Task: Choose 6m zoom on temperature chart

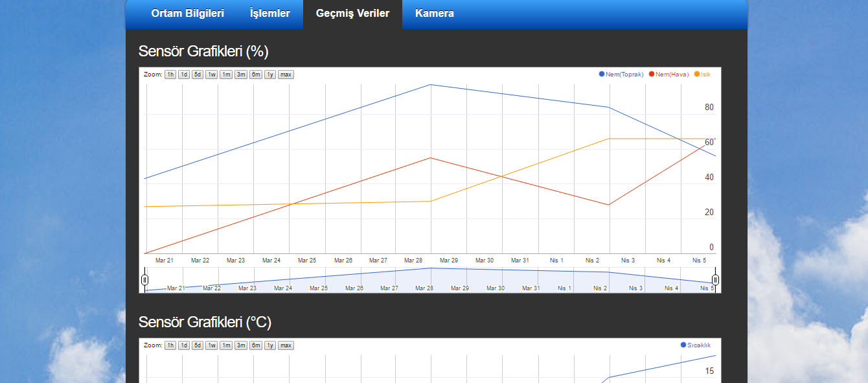Action: click(256, 345)
